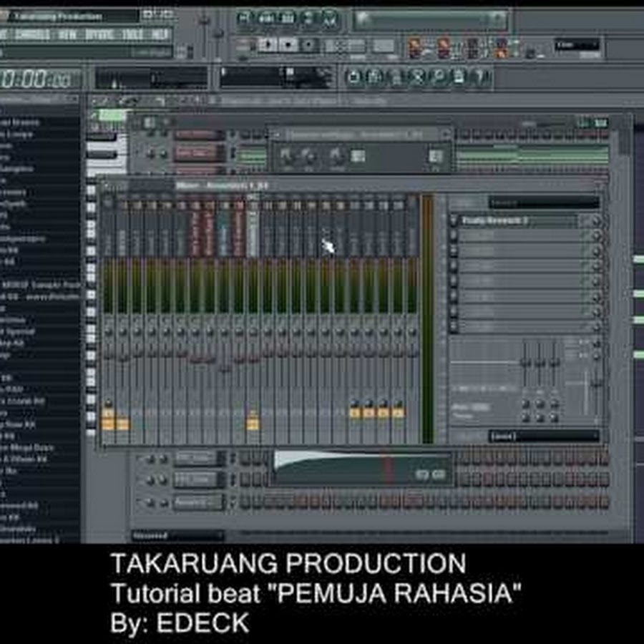Click the last shortcut icon in the view toolbar
Viewport: 644px width, 644px height.
click(x=481, y=77)
